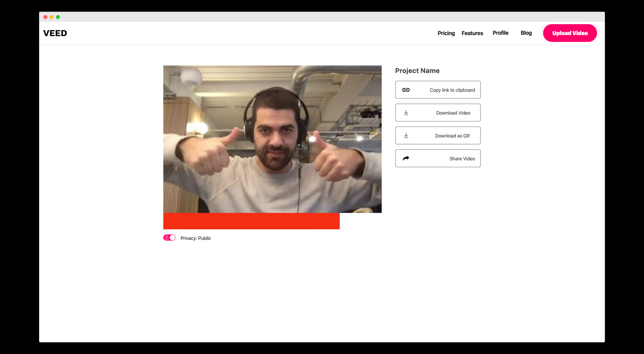Click the Upload Video button
Viewport: 644px width, 354px height.
[570, 33]
